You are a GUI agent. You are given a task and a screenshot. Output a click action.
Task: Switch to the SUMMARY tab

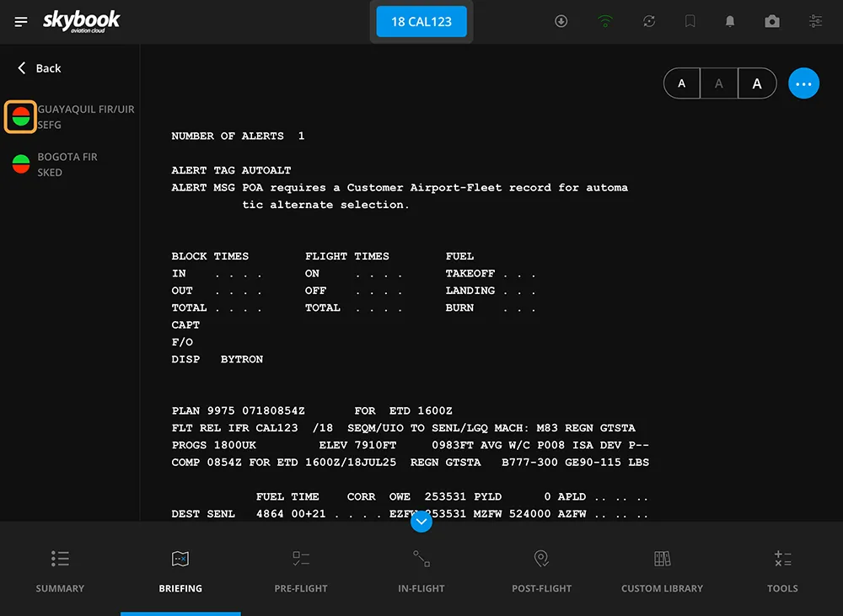[60, 570]
